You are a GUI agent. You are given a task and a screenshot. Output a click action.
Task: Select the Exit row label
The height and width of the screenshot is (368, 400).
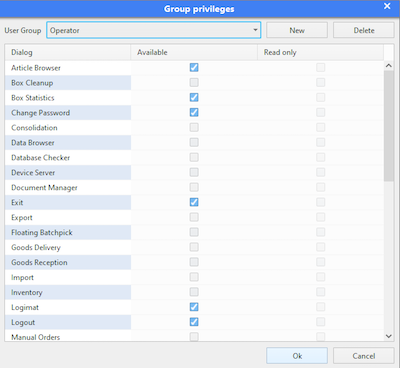(17, 203)
